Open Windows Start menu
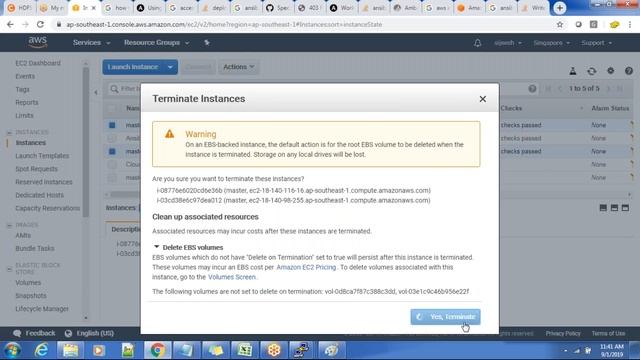Image resolution: width=640 pixels, height=360 pixels. (12, 350)
